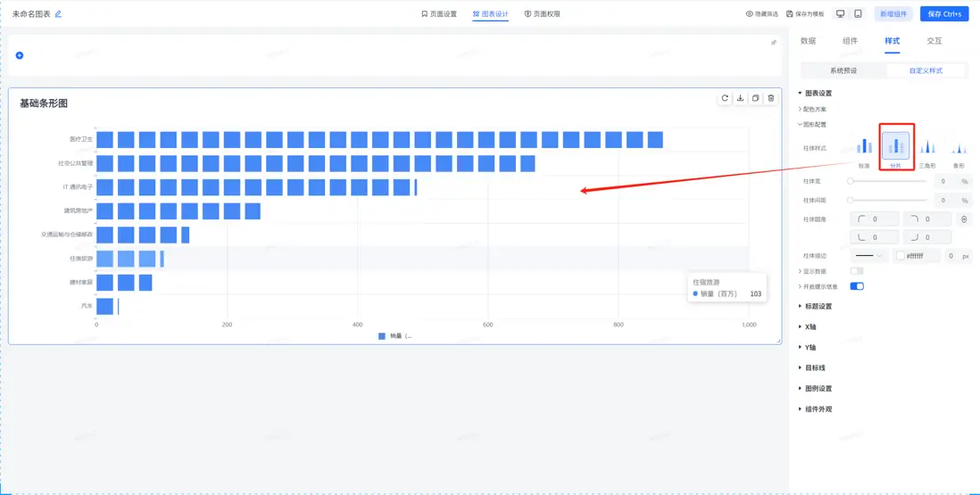Click the duplicate chart icon
Viewport: 980px width, 495px height.
755,98
